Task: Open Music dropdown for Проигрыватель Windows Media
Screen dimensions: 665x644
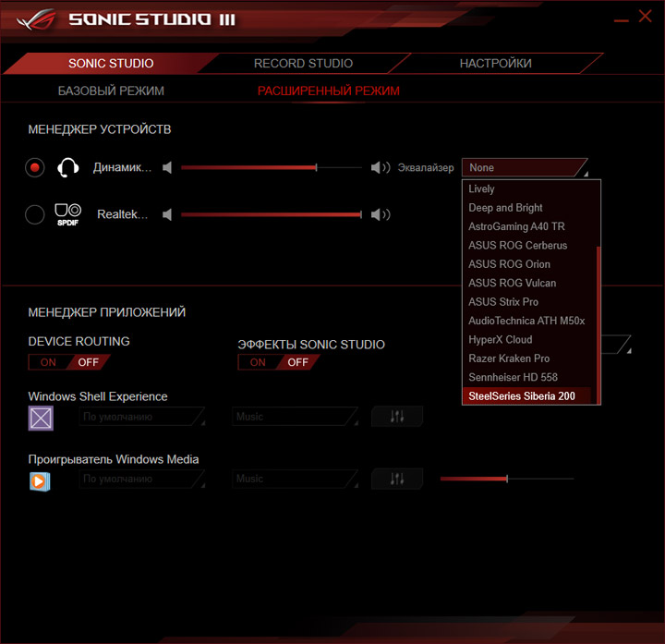Action: tap(296, 479)
